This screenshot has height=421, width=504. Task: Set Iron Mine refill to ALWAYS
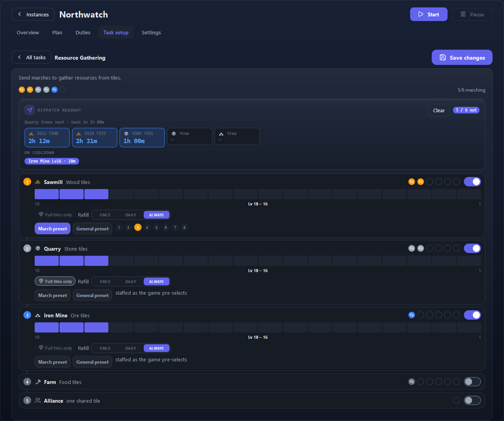coord(157,348)
